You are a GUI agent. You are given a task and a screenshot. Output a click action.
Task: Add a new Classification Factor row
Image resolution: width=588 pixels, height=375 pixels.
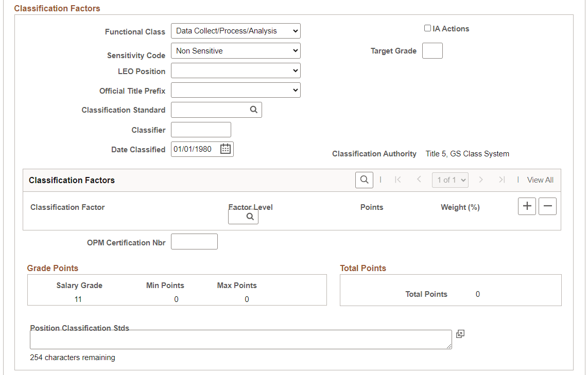click(527, 206)
